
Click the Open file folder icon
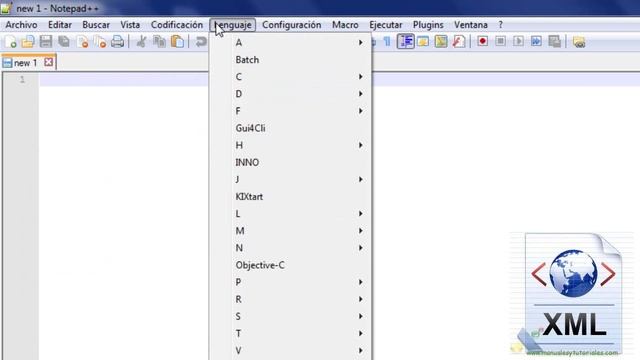28,42
